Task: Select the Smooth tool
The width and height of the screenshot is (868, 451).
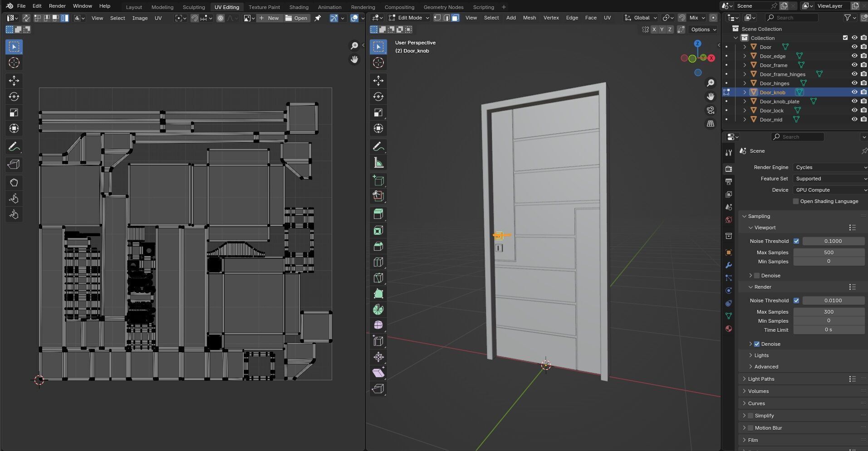Action: coord(378,325)
